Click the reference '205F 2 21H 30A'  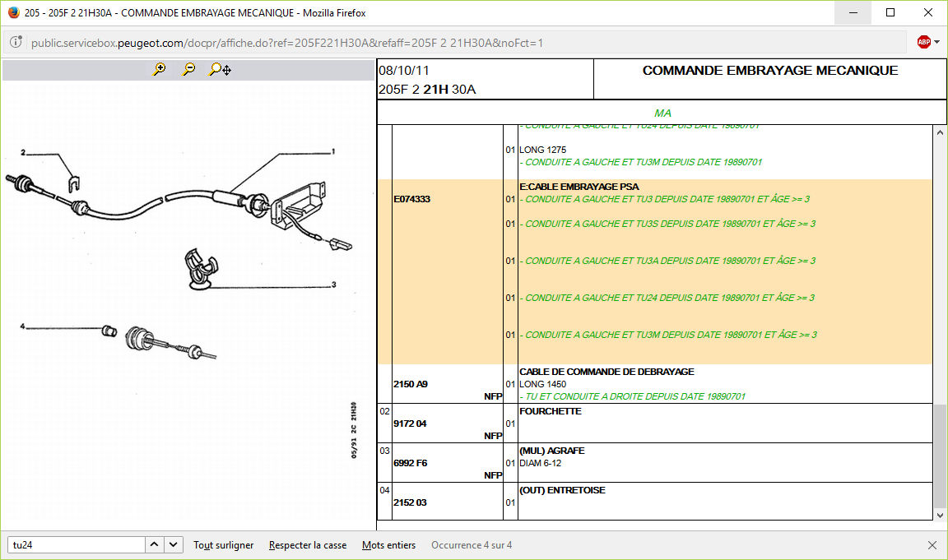427,90
